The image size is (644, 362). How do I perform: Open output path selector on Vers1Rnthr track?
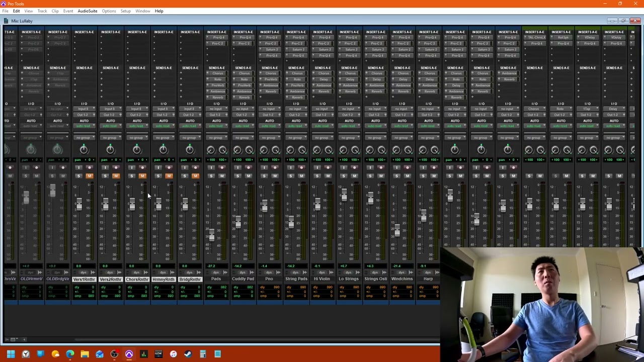click(x=84, y=115)
